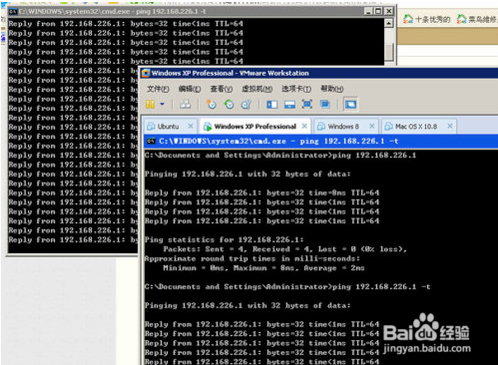498x365 pixels.
Task: Click the 'Packets: Sent = 4' statistics line
Action: tap(285, 249)
